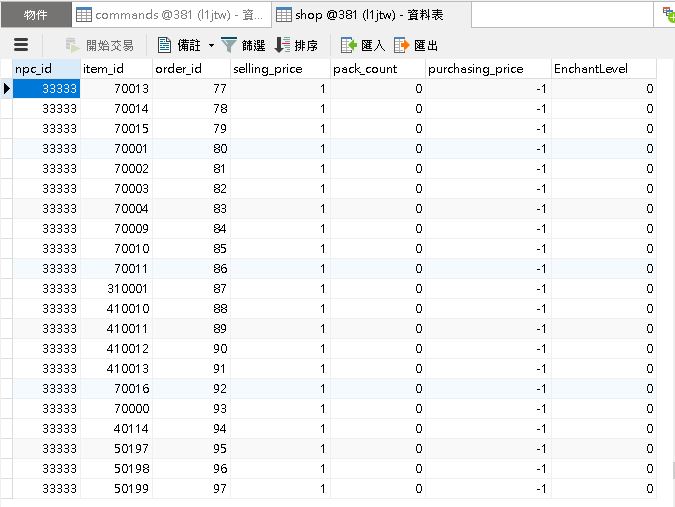This screenshot has height=507, width=675.
Task: Sort by npc_id column header
Action: (46, 69)
